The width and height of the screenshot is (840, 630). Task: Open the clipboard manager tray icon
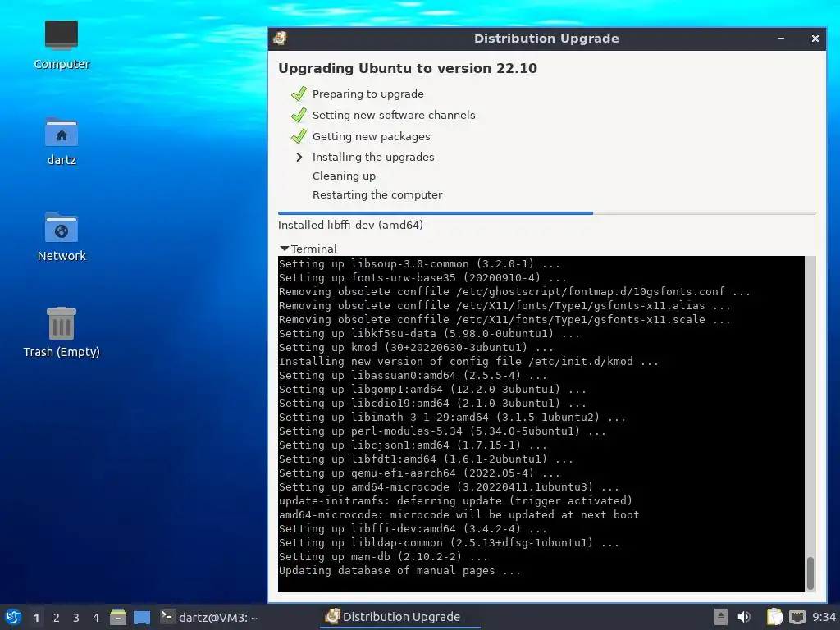pos(774,617)
